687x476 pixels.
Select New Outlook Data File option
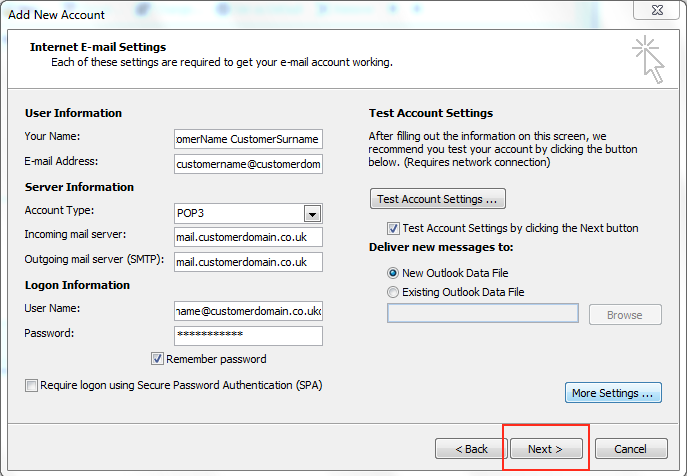pyautogui.click(x=393, y=272)
